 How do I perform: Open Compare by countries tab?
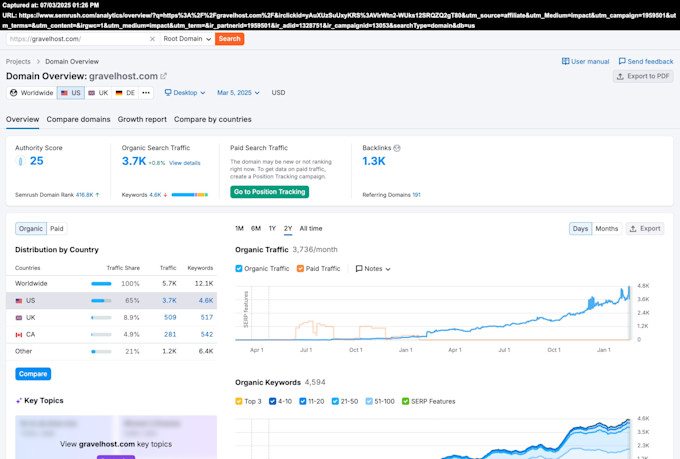(x=212, y=119)
